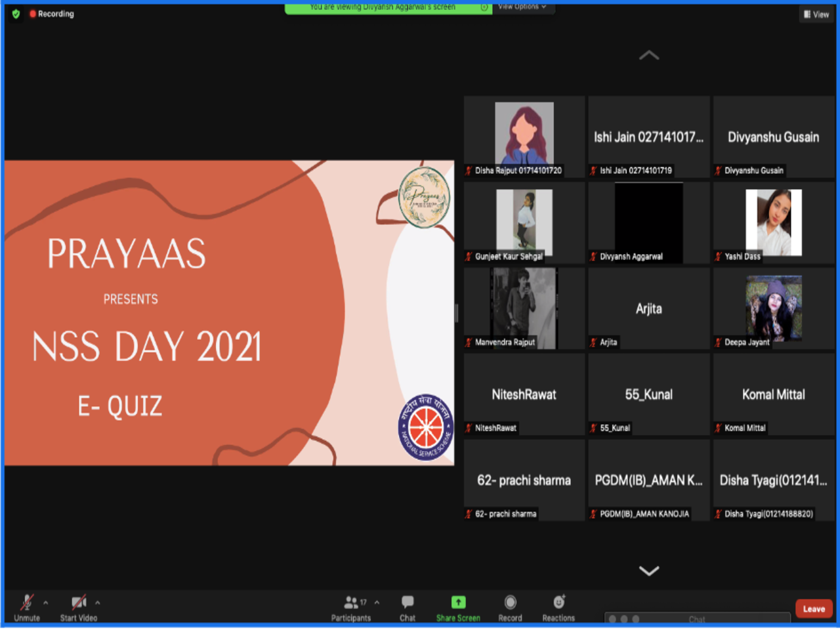The width and height of the screenshot is (840, 630).
Task: Expand video options arrow beside Start Video
Action: [x=98, y=602]
